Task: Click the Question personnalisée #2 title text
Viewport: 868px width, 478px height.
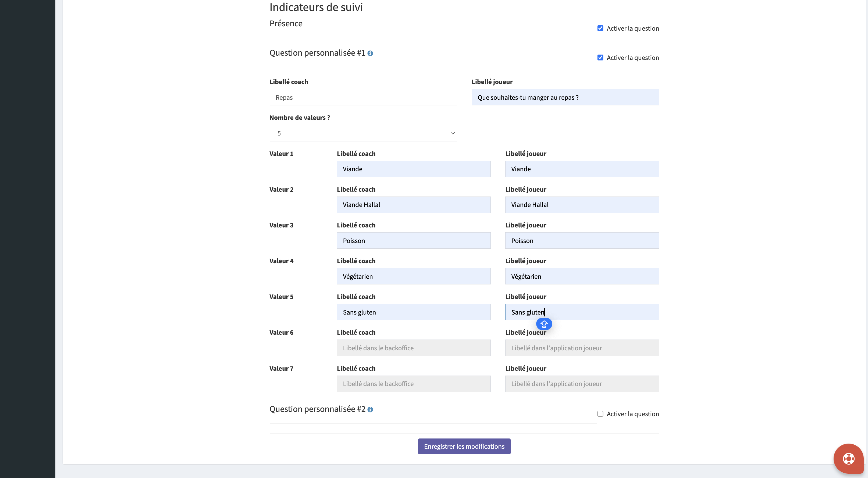Action: (317, 409)
